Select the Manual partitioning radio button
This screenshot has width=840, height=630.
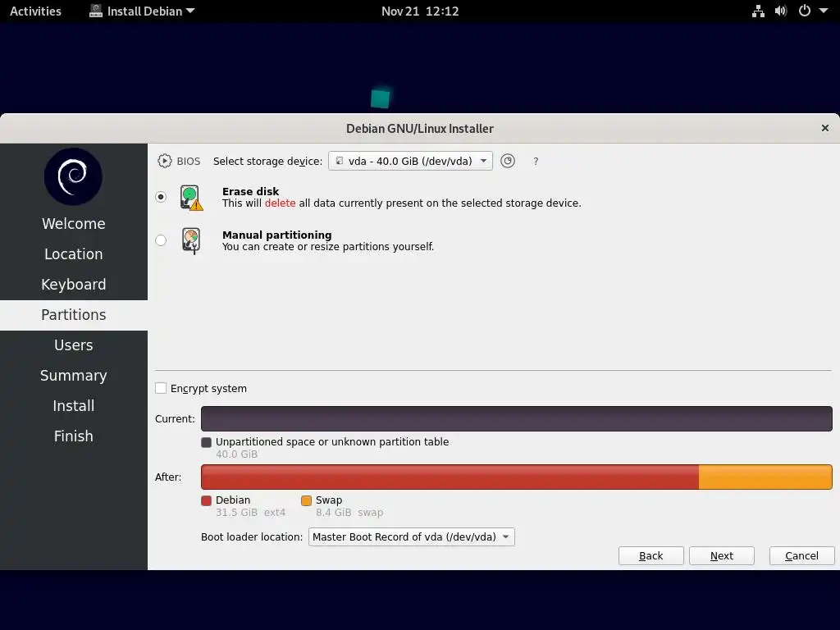(x=161, y=240)
